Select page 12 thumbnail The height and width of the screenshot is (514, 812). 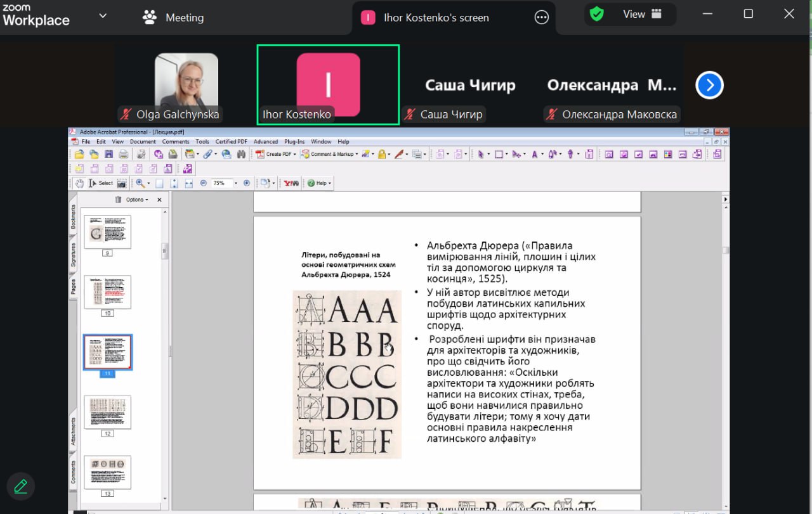[x=107, y=412]
